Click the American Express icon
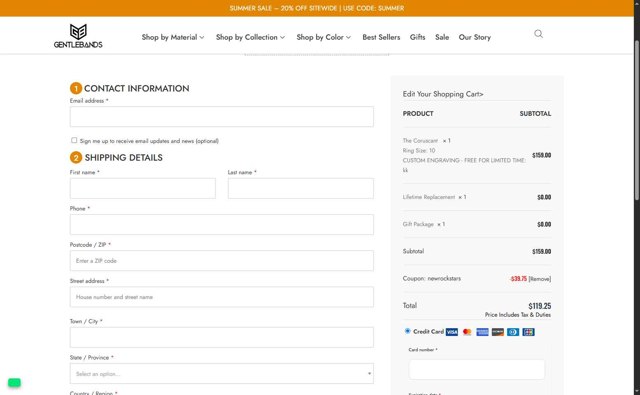The height and width of the screenshot is (395, 640). [x=482, y=332]
